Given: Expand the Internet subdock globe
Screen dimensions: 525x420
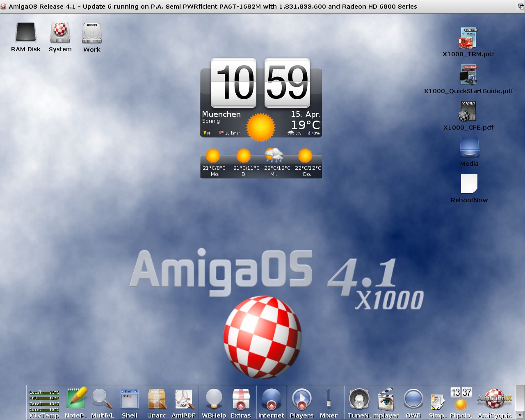Looking at the screenshot, I should tap(271, 399).
